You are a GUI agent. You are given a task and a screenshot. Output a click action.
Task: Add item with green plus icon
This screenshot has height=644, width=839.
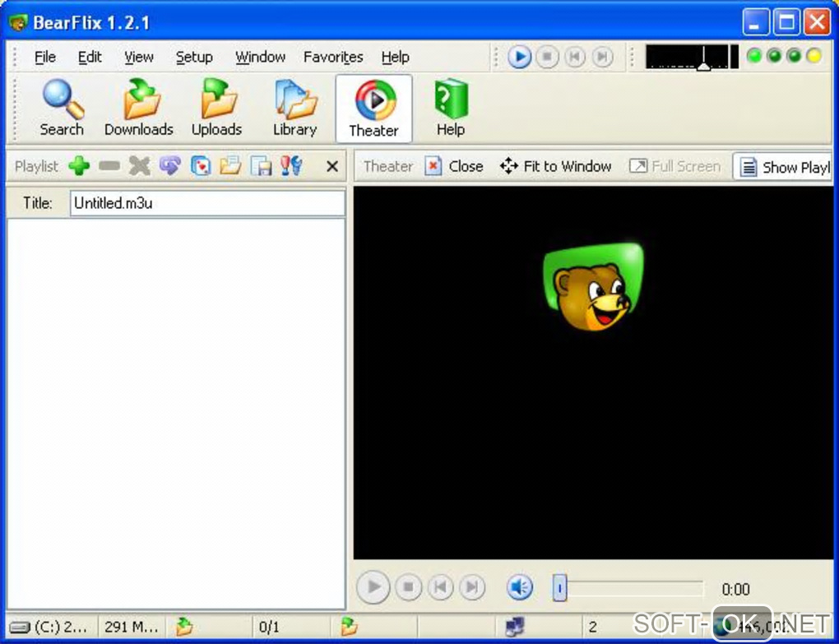[x=79, y=166]
